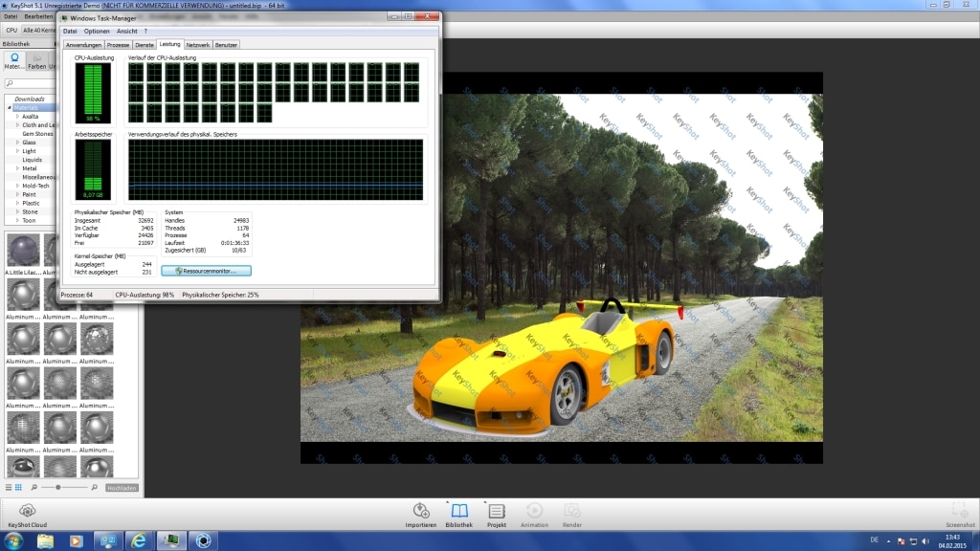Open Ansicht menu in Task-Manager

coord(127,32)
